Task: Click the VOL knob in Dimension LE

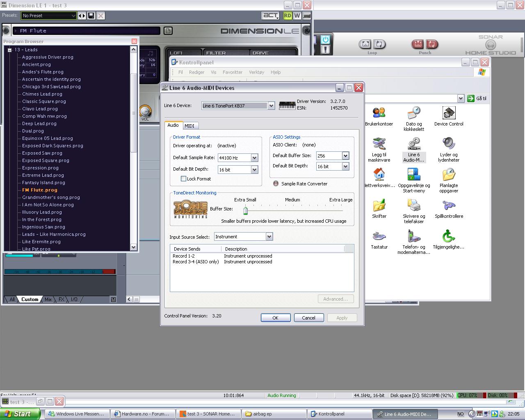Action: pos(145,111)
